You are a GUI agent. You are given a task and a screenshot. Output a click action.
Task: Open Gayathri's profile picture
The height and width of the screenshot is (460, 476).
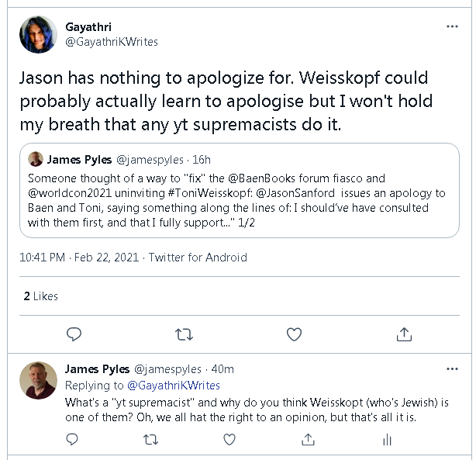coord(37,34)
